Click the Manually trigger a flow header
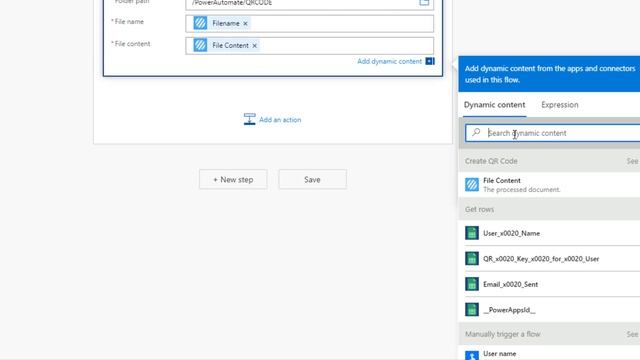Viewport: 640px width, 360px height. point(549,334)
